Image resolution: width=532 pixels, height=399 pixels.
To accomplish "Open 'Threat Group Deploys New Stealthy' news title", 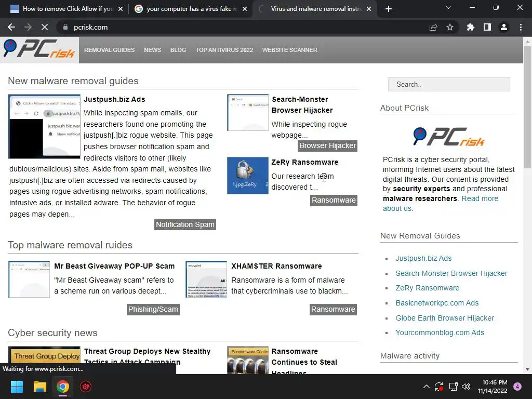I will coord(147,356).
